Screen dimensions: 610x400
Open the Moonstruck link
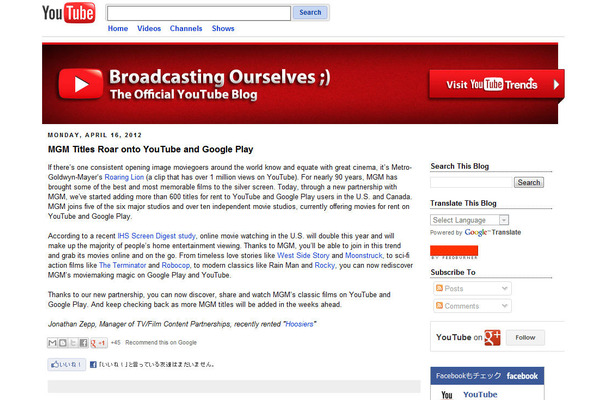(x=364, y=255)
